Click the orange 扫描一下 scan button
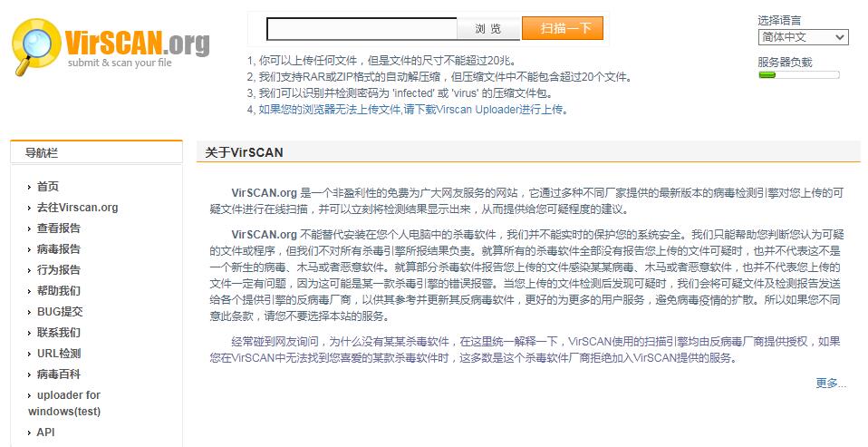Image resolution: width=868 pixels, height=447 pixels. (x=562, y=28)
